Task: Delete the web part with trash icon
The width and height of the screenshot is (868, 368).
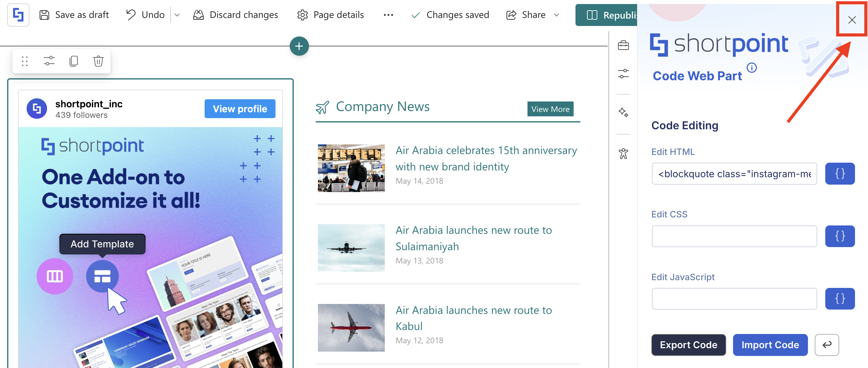Action: (x=98, y=61)
